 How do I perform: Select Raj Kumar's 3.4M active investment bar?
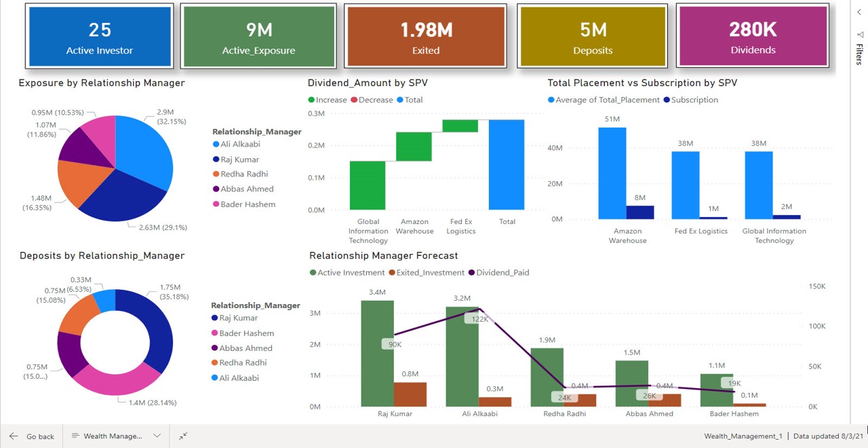tap(377, 353)
